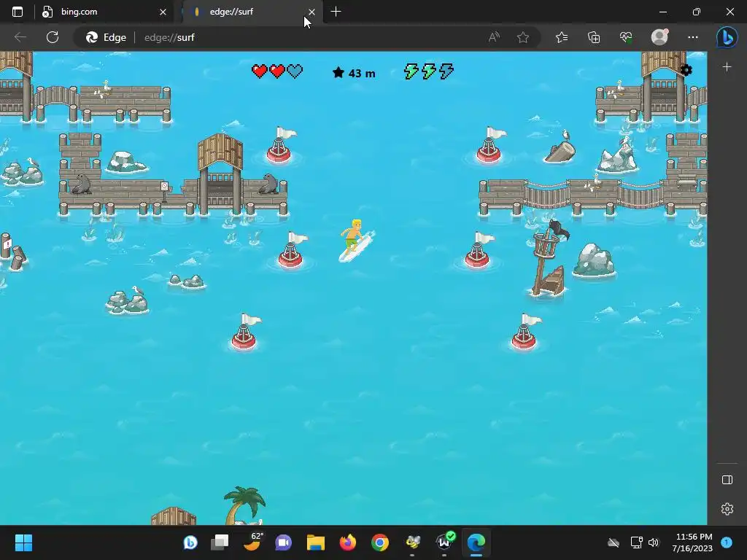Click the boost lightning bolts indicator
Screen dimensions: 747x560
pos(429,71)
